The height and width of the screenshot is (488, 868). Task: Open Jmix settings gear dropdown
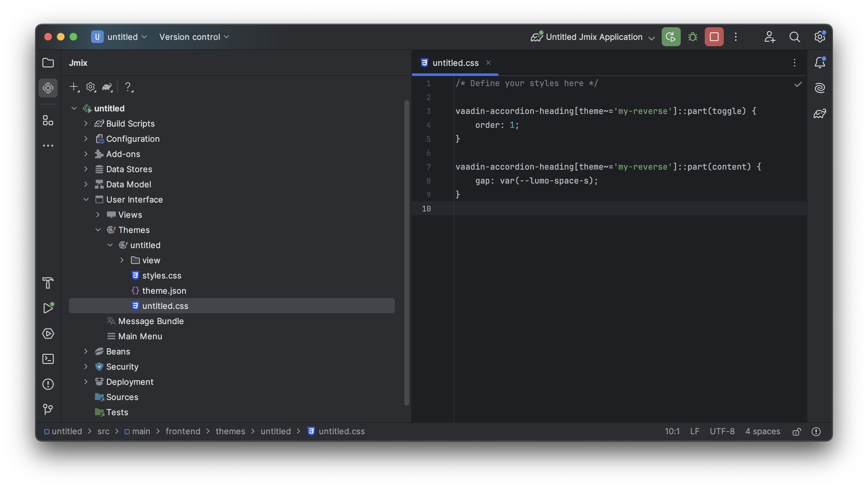[x=91, y=87]
